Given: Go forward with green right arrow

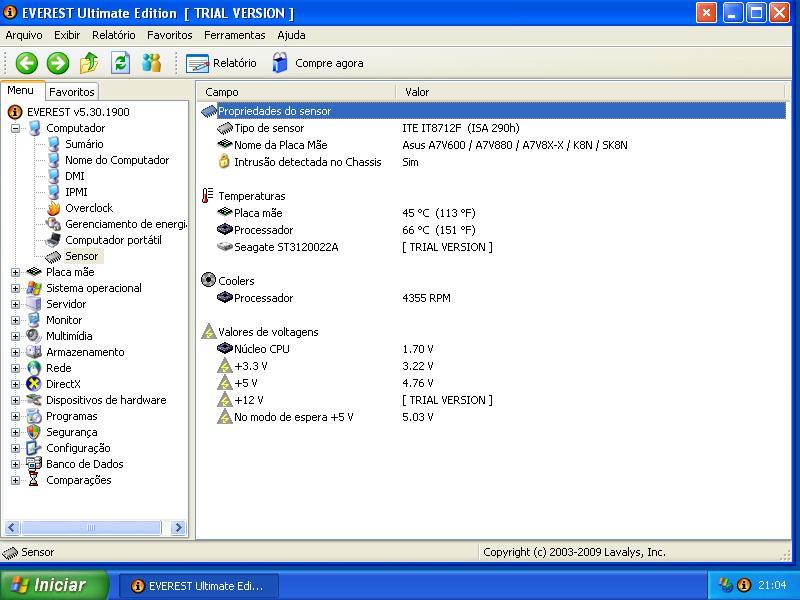Looking at the screenshot, I should coord(58,63).
